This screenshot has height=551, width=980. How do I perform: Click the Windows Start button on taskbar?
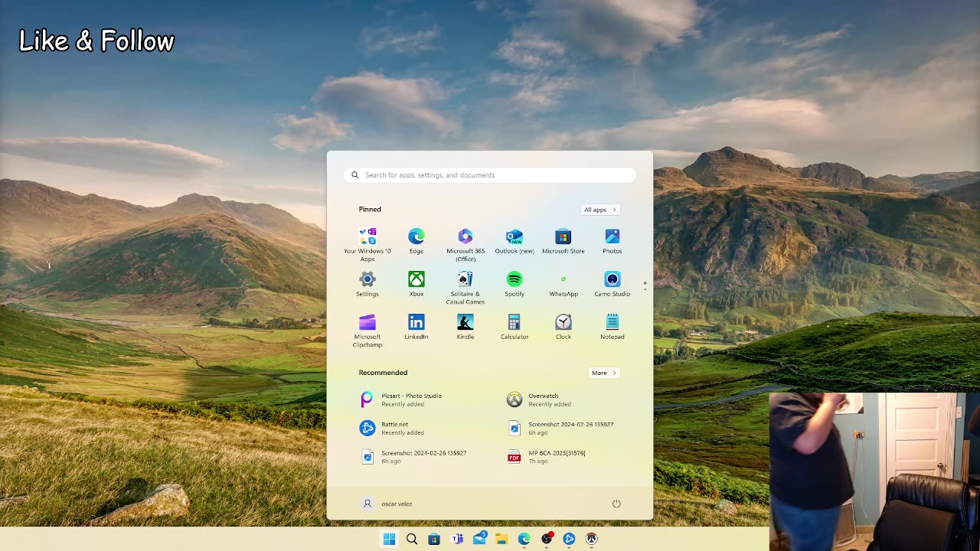(x=389, y=539)
